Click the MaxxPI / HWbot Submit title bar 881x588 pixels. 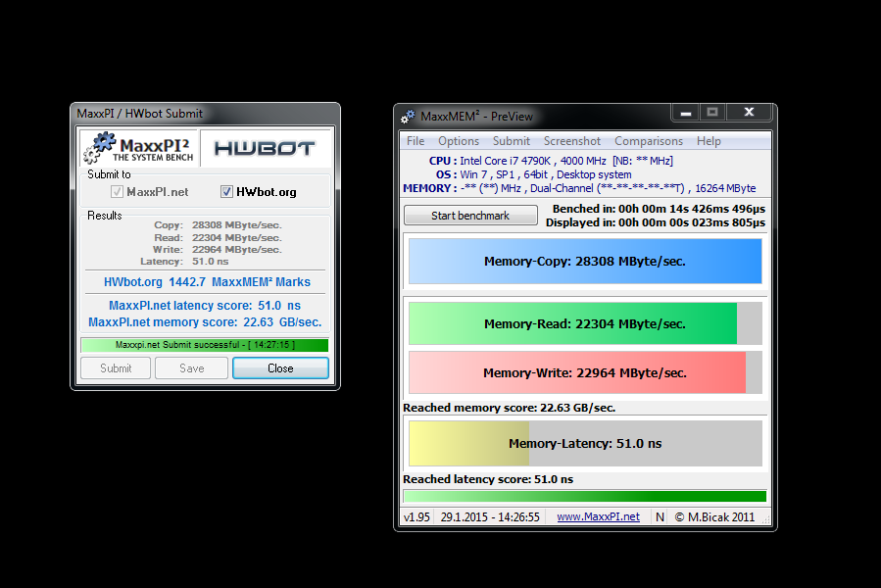pos(205,114)
